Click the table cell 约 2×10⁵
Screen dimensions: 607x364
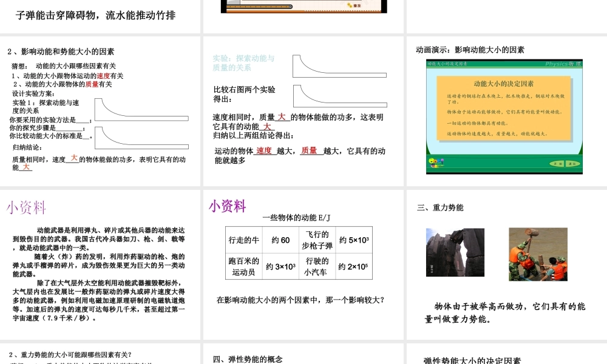pos(354,266)
